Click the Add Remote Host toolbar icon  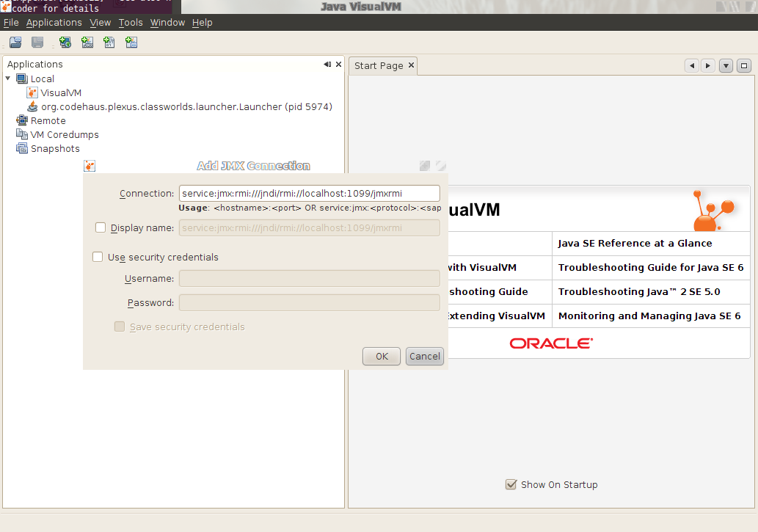[x=65, y=43]
